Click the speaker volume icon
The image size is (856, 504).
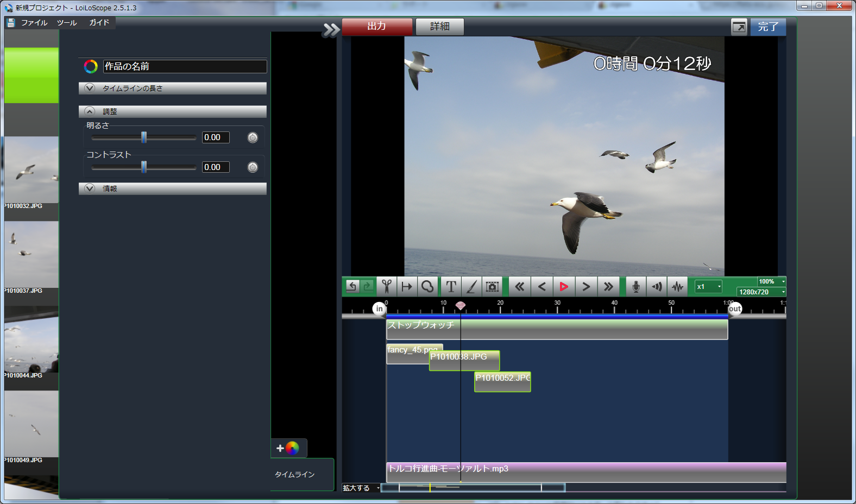pyautogui.click(x=657, y=286)
